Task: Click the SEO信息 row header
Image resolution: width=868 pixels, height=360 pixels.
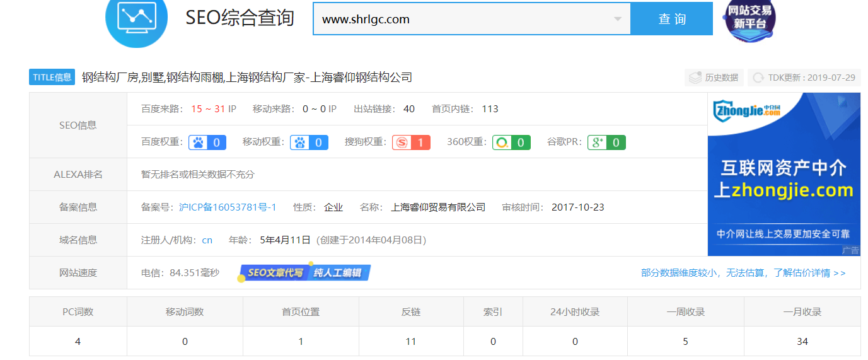Action: pos(78,125)
